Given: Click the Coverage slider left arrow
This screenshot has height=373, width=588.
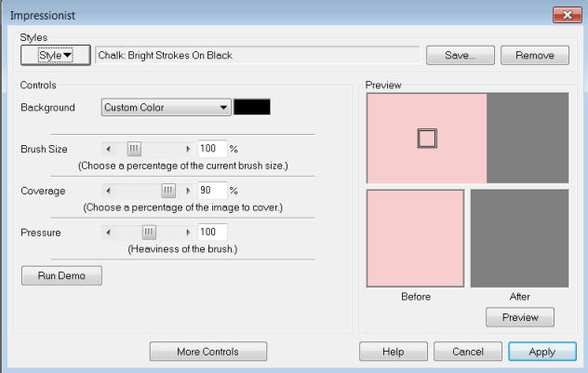Looking at the screenshot, I should (x=108, y=191).
